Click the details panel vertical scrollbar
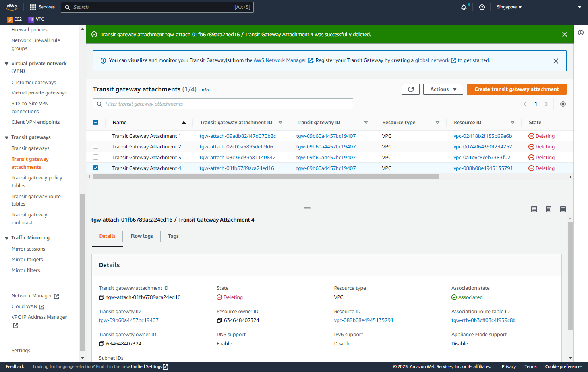The height and width of the screenshot is (372, 588). tap(570, 276)
